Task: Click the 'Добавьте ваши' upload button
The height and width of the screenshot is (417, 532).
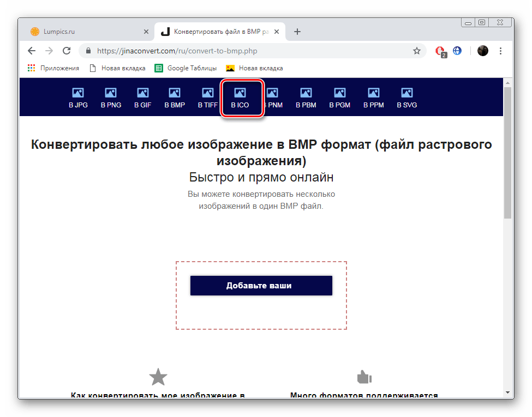Action: pyautogui.click(x=261, y=286)
